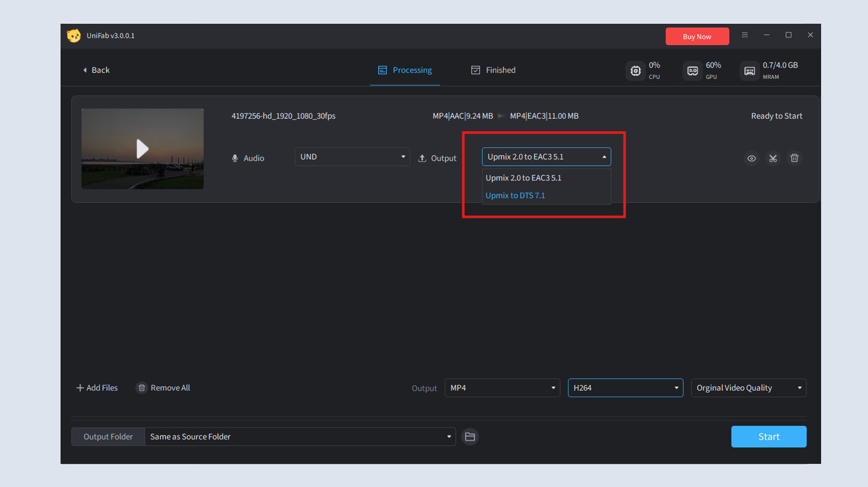Open the trim tool with the scissors icon

click(773, 158)
